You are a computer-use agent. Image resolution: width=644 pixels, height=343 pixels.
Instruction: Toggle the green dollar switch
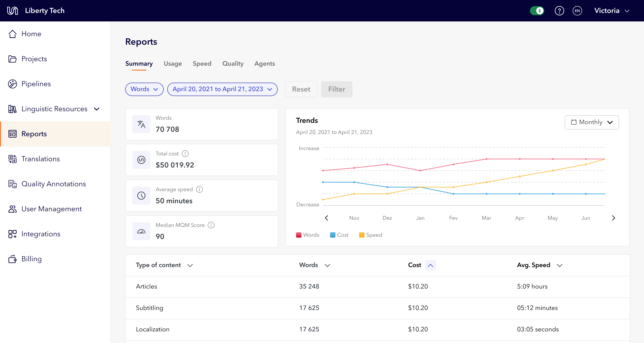pyautogui.click(x=537, y=11)
